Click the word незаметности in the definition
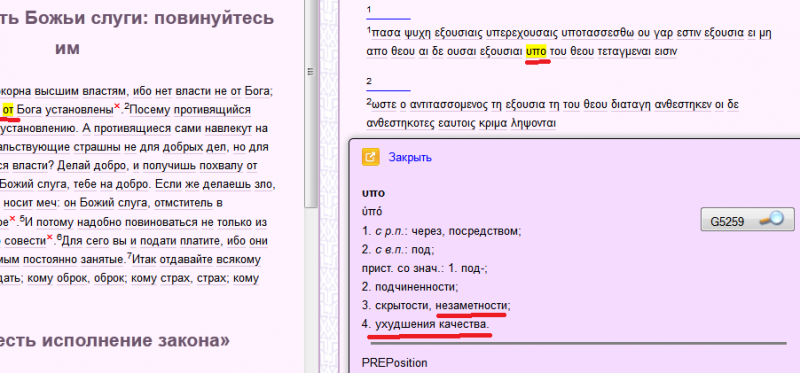This screenshot has width=800, height=373. pyautogui.click(x=472, y=305)
